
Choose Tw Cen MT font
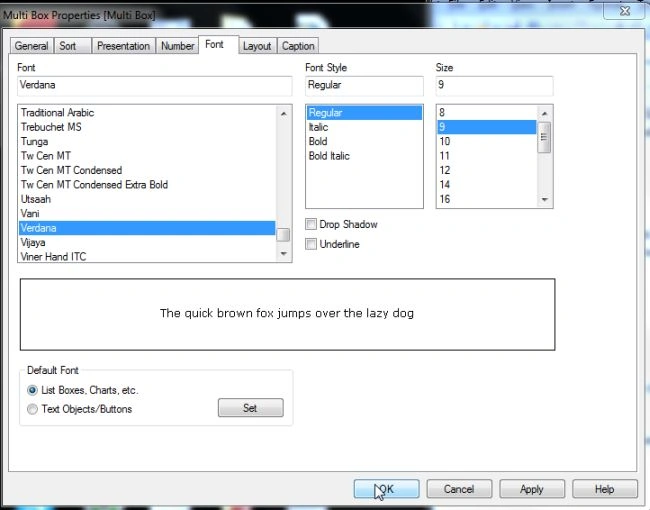point(147,156)
